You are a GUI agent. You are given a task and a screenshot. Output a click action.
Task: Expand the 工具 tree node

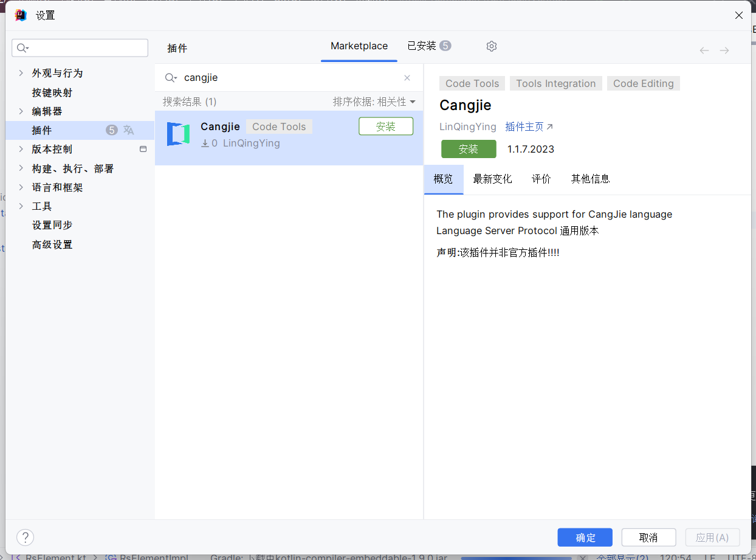click(21, 206)
